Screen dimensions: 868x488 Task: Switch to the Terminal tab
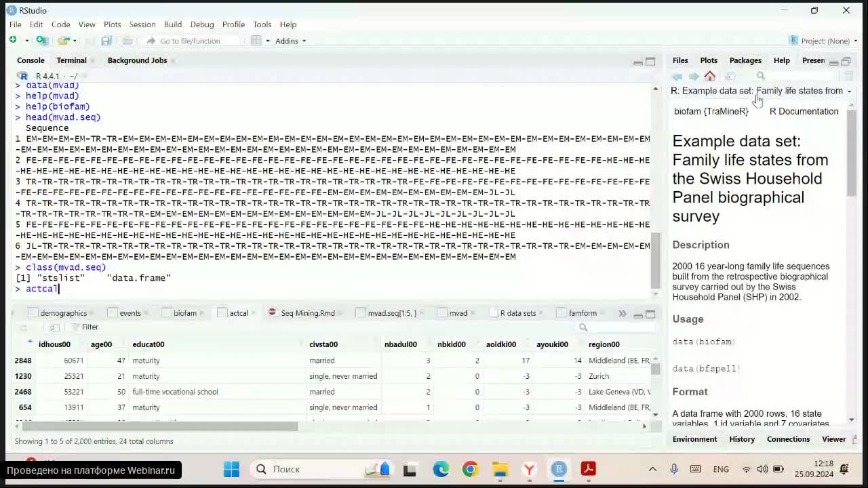(71, 60)
